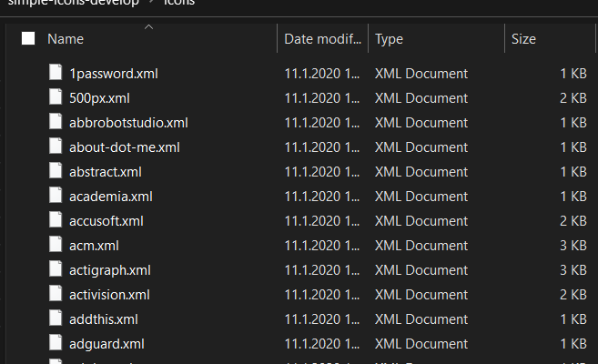Click the academia.xml file icon
The height and width of the screenshot is (364, 598).
[56, 196]
